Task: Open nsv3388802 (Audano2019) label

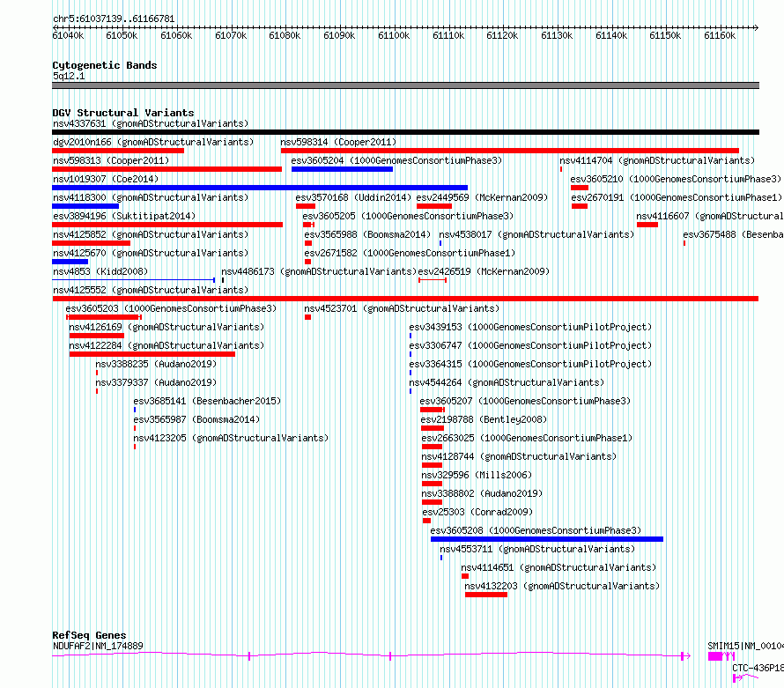Action: [482, 493]
